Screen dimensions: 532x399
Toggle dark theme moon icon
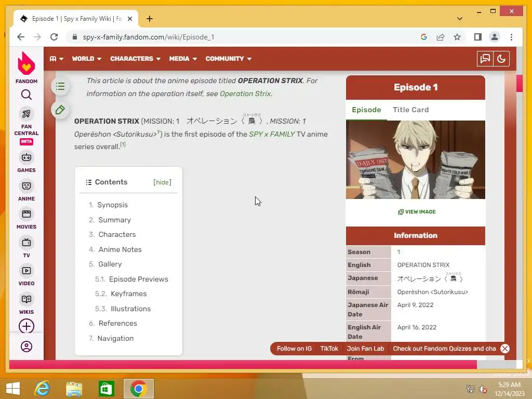tap(501, 59)
